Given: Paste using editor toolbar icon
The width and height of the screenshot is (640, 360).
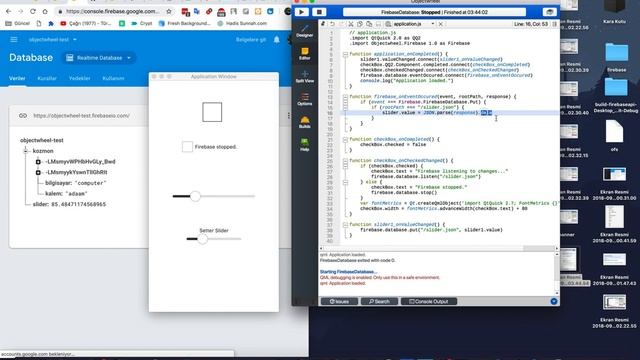Looking at the screenshot, I should (369, 24).
